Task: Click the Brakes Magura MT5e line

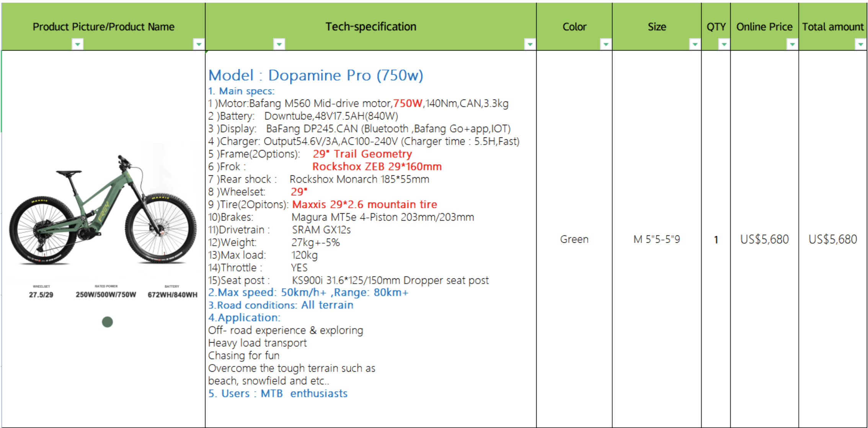Action: click(x=341, y=217)
